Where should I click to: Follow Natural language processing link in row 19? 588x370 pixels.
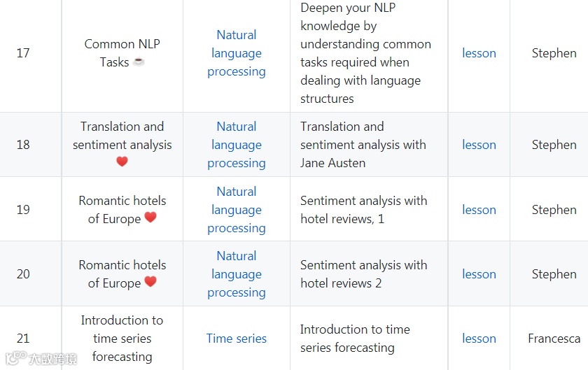tap(237, 210)
